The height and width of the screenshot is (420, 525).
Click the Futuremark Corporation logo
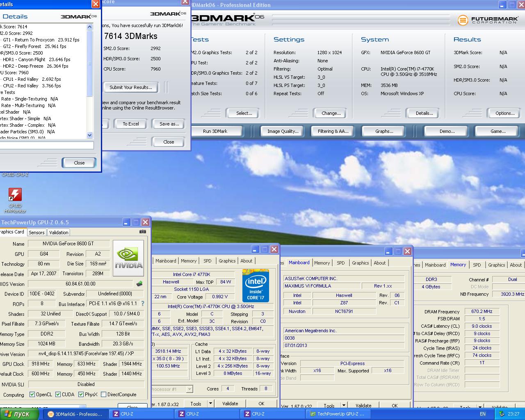point(487,20)
